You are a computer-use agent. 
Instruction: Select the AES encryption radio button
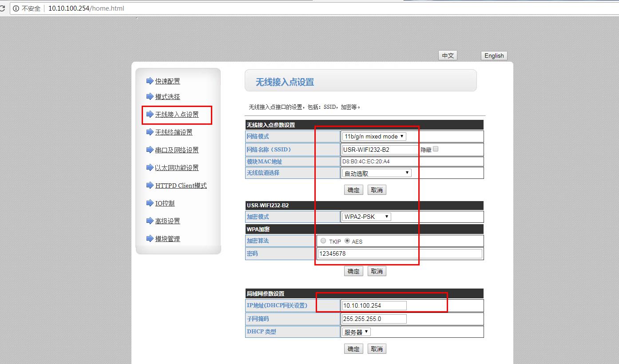tap(347, 241)
